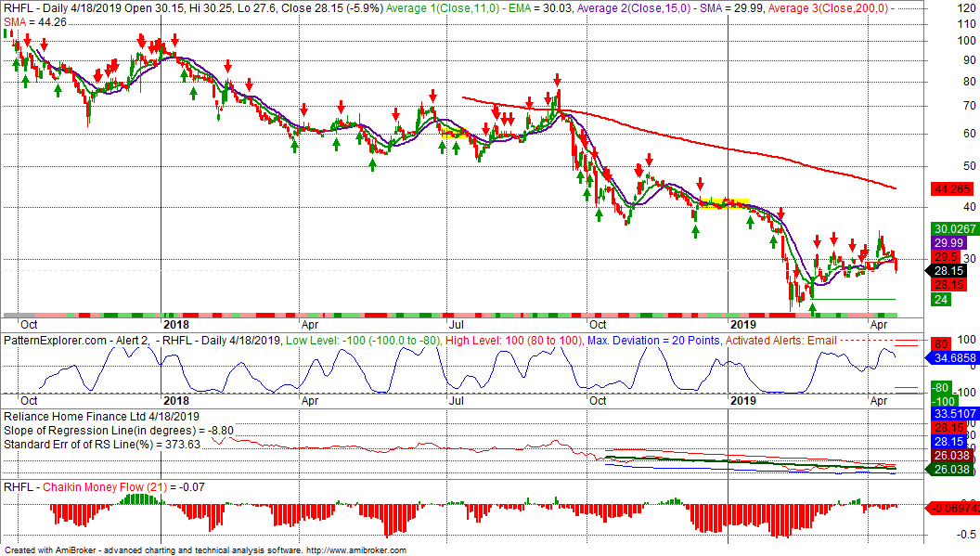Click the red -0.06974 money flow tag
The image size is (980, 556).
pyautogui.click(x=953, y=509)
